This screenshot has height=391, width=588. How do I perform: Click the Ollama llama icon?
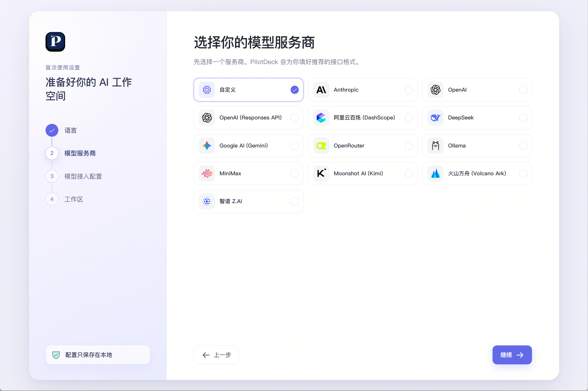tap(435, 146)
